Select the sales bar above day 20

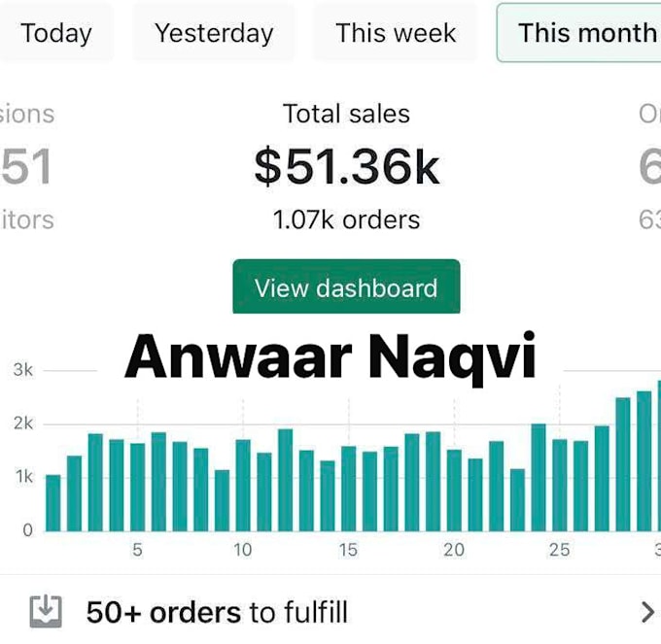point(454,491)
